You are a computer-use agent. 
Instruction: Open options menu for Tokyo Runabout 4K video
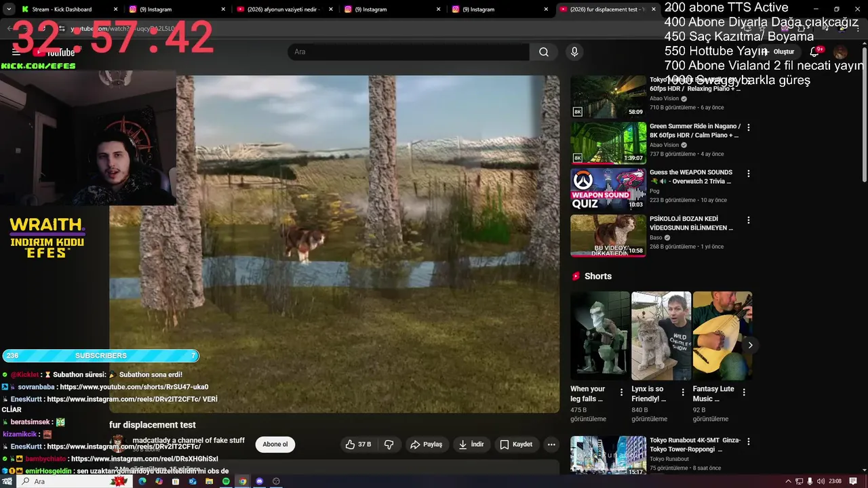click(749, 441)
